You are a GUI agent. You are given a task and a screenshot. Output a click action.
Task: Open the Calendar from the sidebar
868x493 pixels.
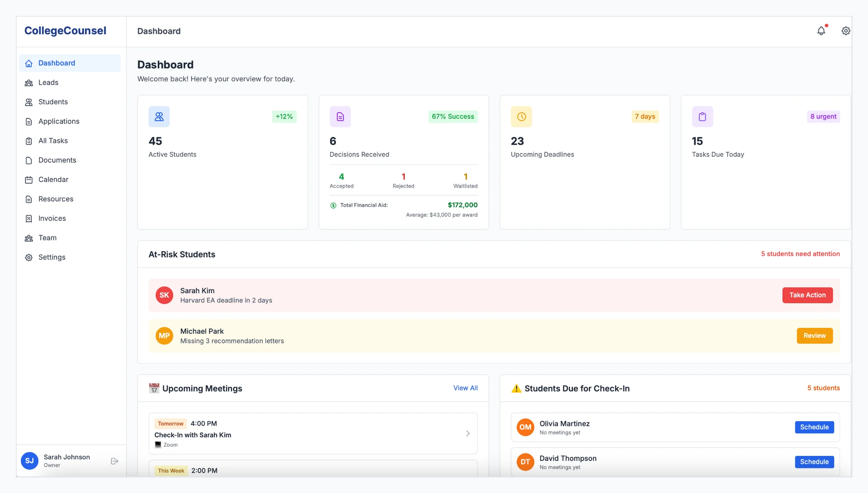click(x=53, y=179)
